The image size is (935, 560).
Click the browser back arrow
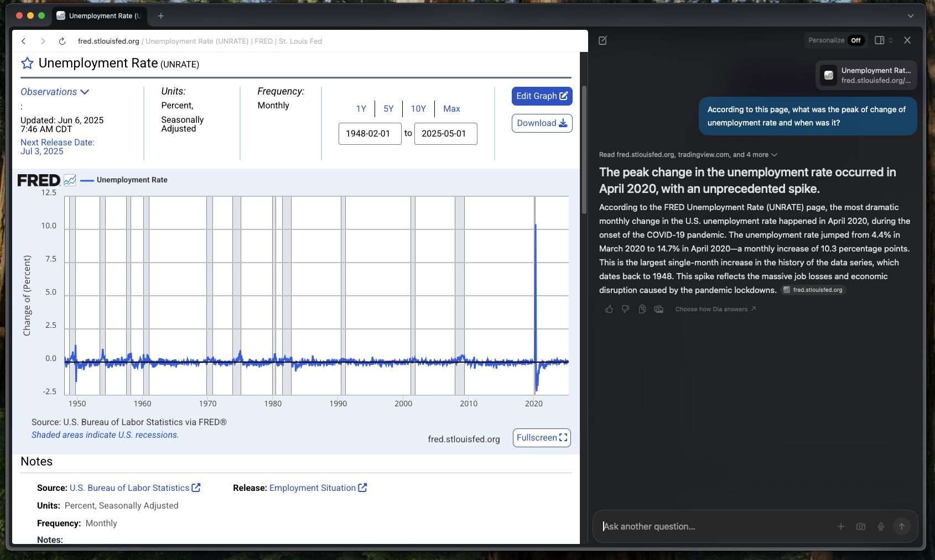(x=24, y=41)
